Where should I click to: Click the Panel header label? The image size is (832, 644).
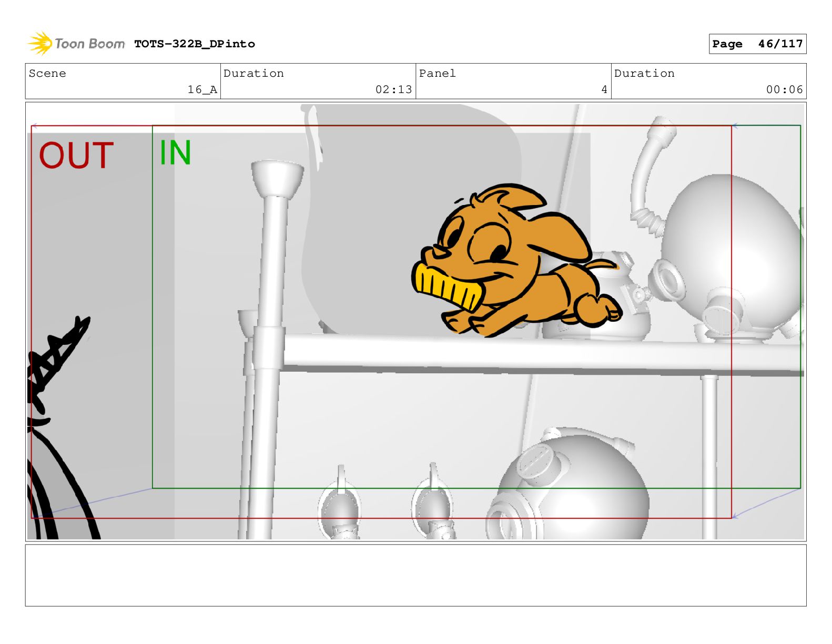(438, 74)
